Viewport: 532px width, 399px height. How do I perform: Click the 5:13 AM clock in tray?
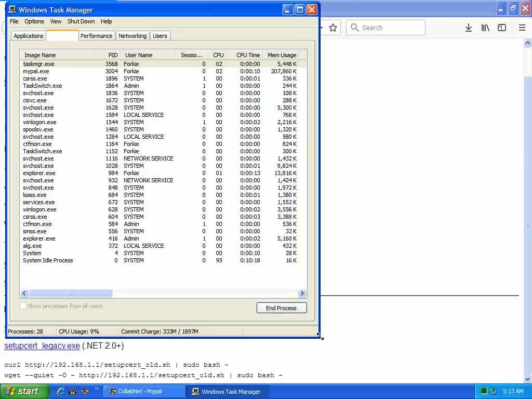pos(513,391)
